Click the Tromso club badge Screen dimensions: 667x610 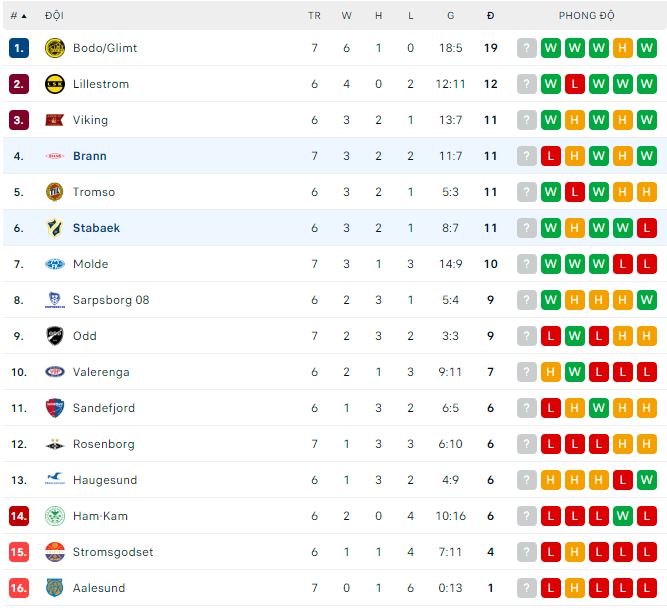click(54, 192)
